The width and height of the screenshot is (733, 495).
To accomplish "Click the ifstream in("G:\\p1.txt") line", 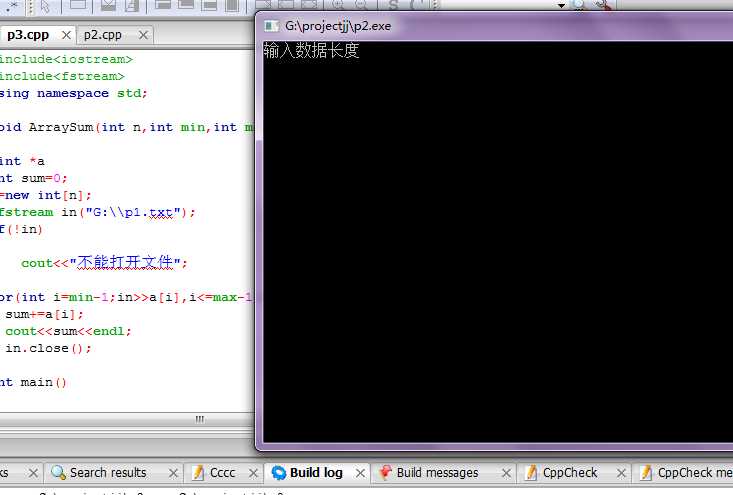I will [97, 212].
